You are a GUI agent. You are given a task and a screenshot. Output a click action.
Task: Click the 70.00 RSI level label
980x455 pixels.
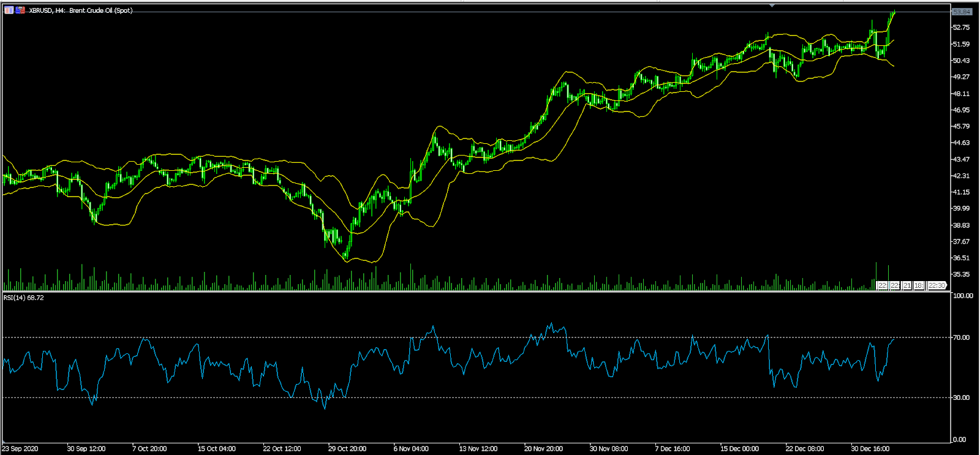coord(962,337)
